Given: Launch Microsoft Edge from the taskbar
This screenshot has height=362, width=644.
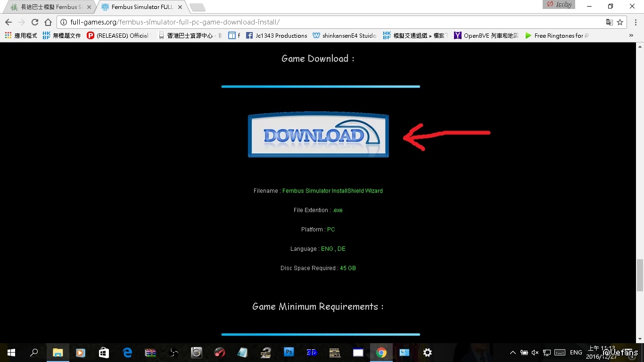Looking at the screenshot, I should pos(127,352).
